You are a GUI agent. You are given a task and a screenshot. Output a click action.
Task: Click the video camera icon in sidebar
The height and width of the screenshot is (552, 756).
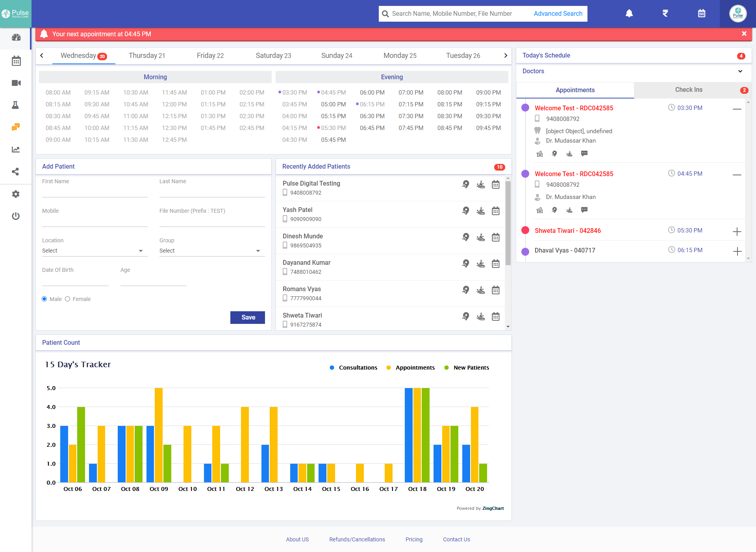pos(16,83)
